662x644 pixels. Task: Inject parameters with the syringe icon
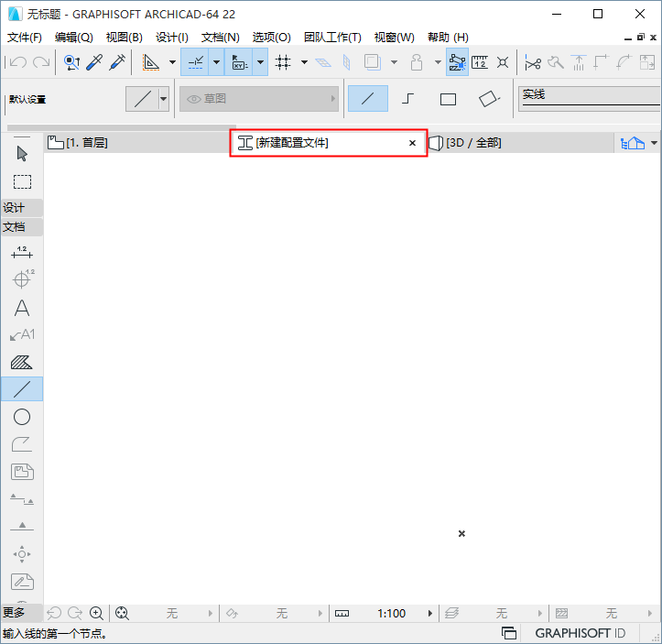[117, 62]
